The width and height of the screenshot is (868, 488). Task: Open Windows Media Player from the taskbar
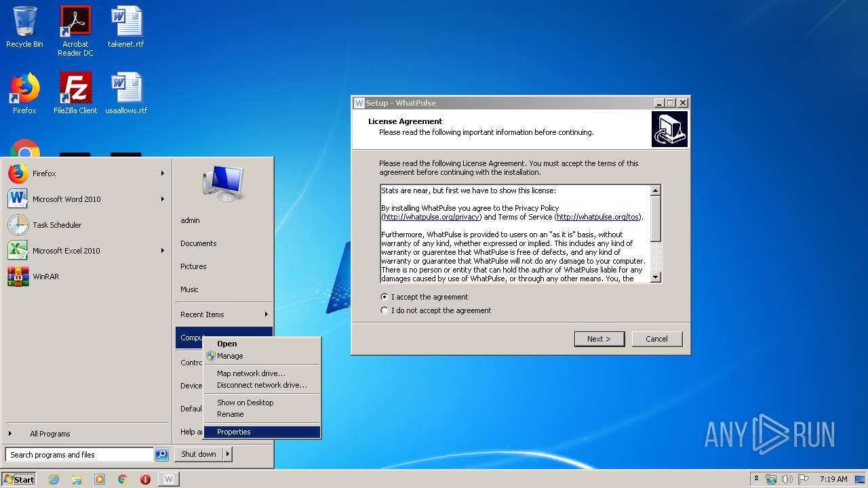pyautogui.click(x=100, y=479)
